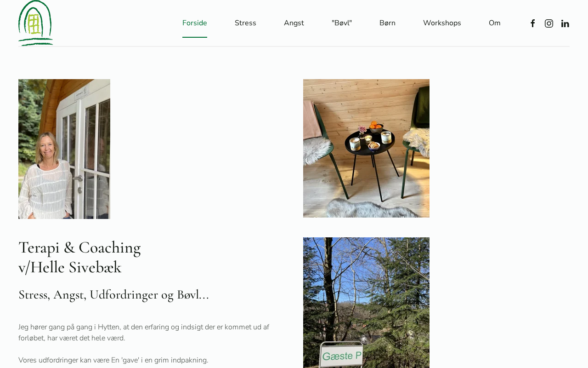The width and height of the screenshot is (588, 368).
Task: Visit the Workshops page
Action: (442, 23)
